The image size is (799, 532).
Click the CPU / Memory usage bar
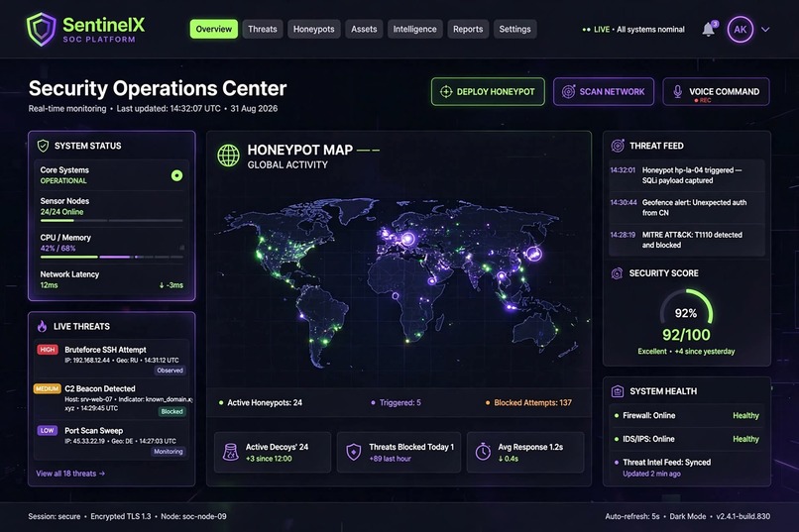pyautogui.click(x=112, y=258)
